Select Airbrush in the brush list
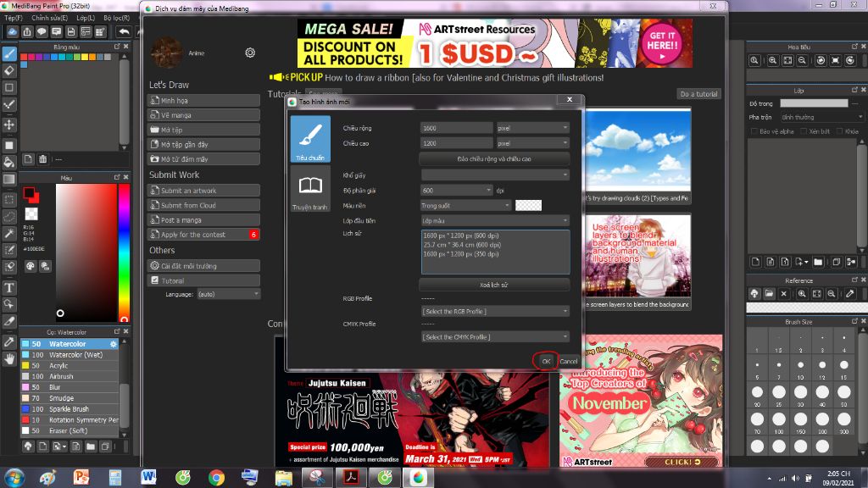The image size is (868, 488). pos(70,376)
